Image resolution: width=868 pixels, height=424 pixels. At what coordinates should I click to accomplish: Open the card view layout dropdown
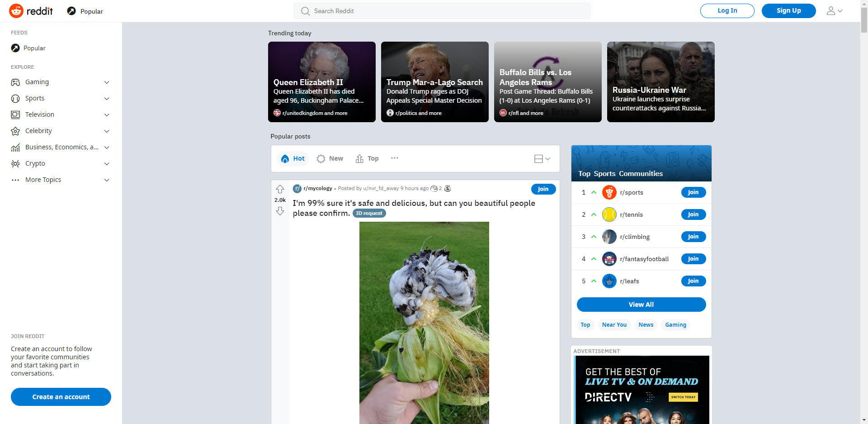[x=542, y=159]
